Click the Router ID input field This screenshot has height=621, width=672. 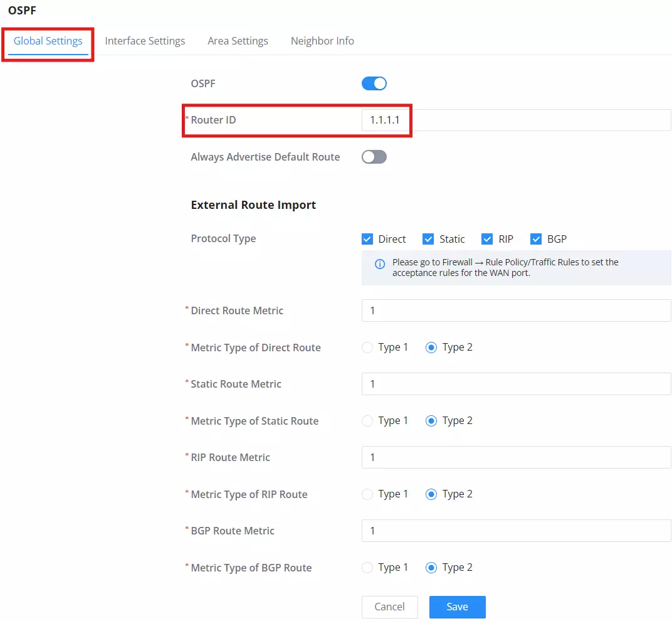click(x=516, y=120)
